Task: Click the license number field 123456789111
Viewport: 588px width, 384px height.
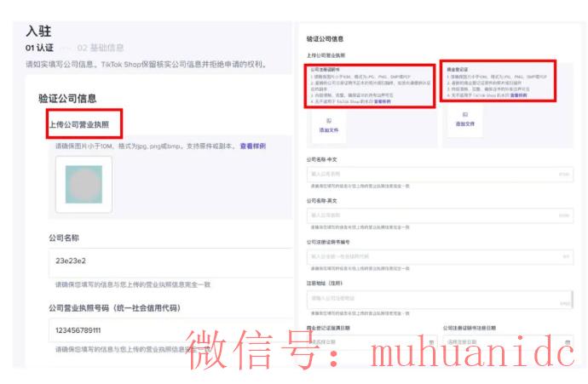Action: pyautogui.click(x=170, y=330)
